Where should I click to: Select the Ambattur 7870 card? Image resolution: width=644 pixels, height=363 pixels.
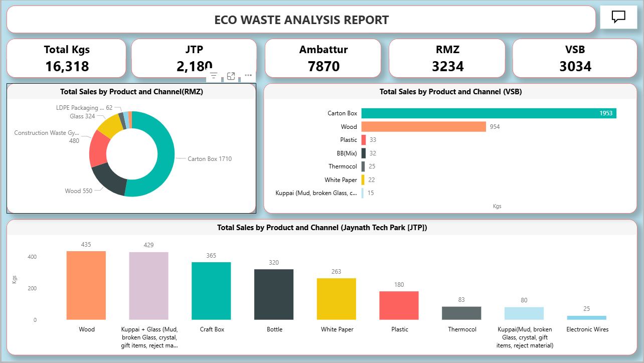[x=323, y=58]
